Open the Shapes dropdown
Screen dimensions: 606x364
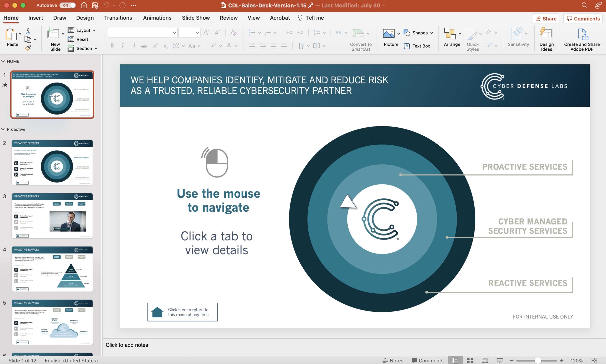tap(418, 33)
